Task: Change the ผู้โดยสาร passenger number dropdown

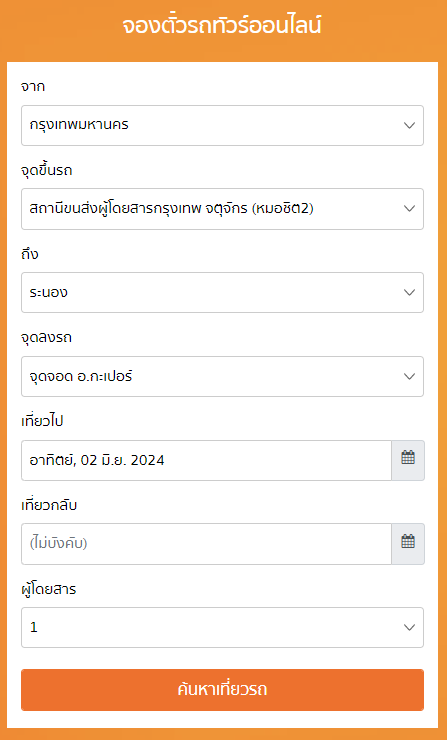Action: click(x=222, y=628)
